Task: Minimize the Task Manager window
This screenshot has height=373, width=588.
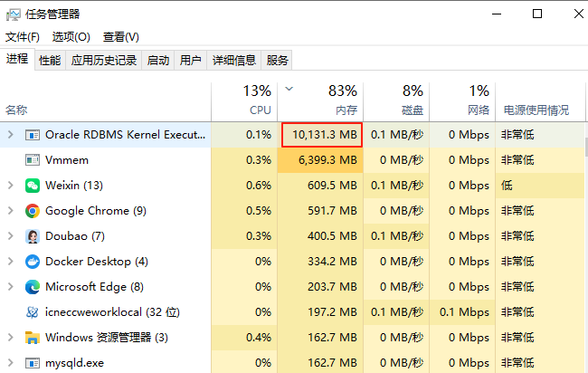Action: click(x=497, y=14)
